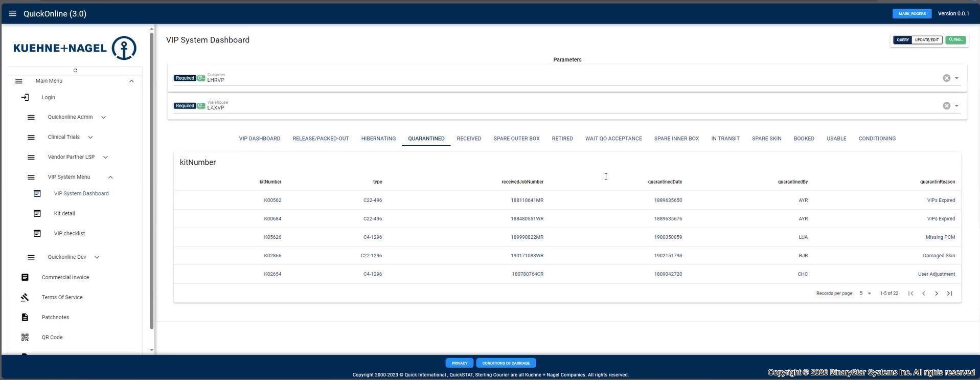Switch to RELEASE/PACKED-OUT tab
Screen dimensions: 980x380
321,139
